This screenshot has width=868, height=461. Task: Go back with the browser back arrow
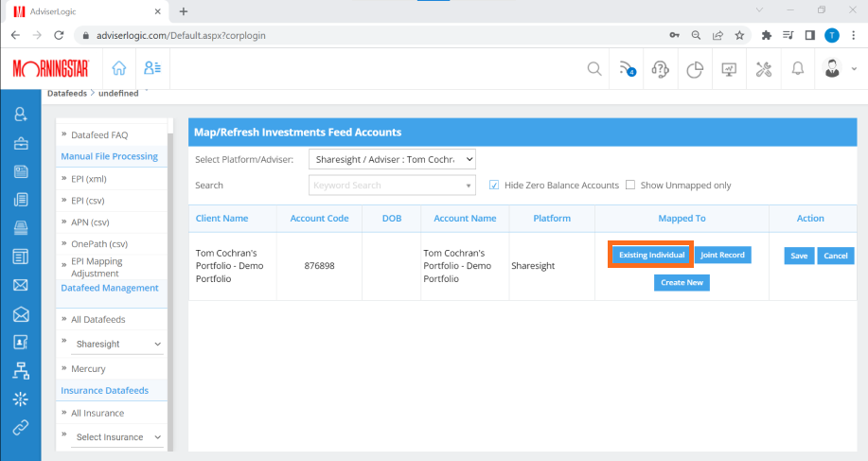click(x=15, y=35)
